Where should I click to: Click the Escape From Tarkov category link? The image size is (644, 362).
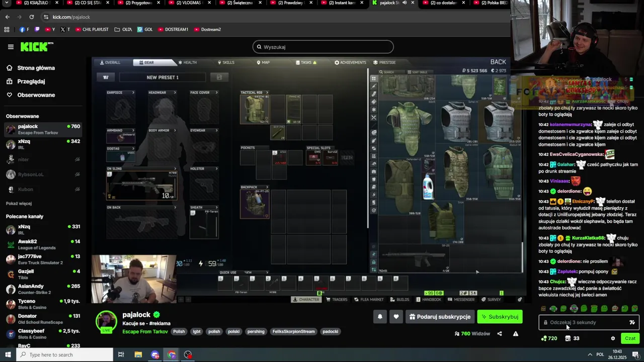pyautogui.click(x=145, y=332)
